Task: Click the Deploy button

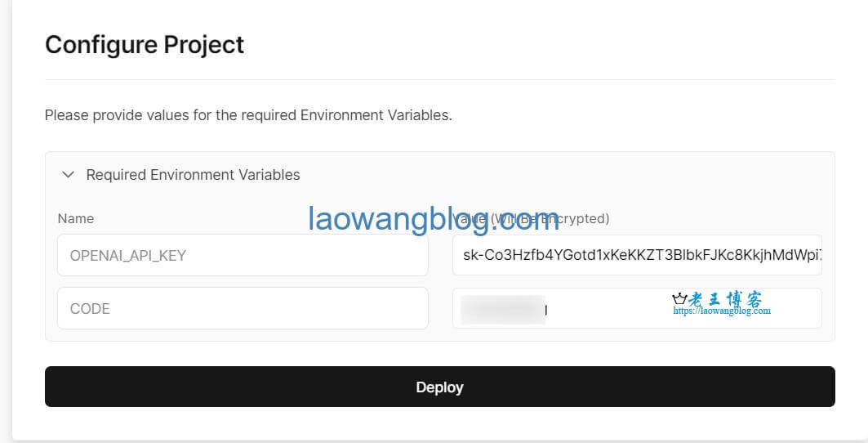Action: pyautogui.click(x=439, y=387)
